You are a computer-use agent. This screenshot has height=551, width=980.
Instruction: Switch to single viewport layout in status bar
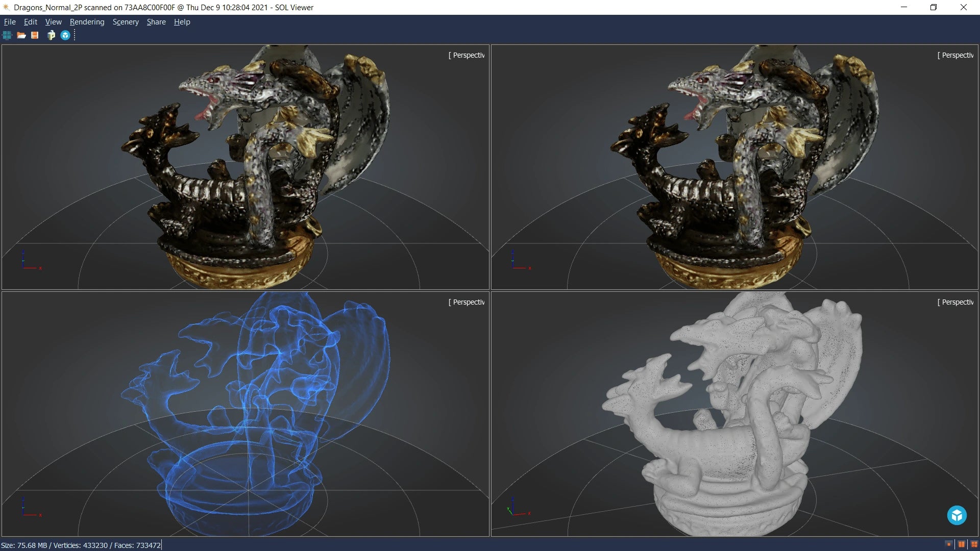(x=949, y=544)
